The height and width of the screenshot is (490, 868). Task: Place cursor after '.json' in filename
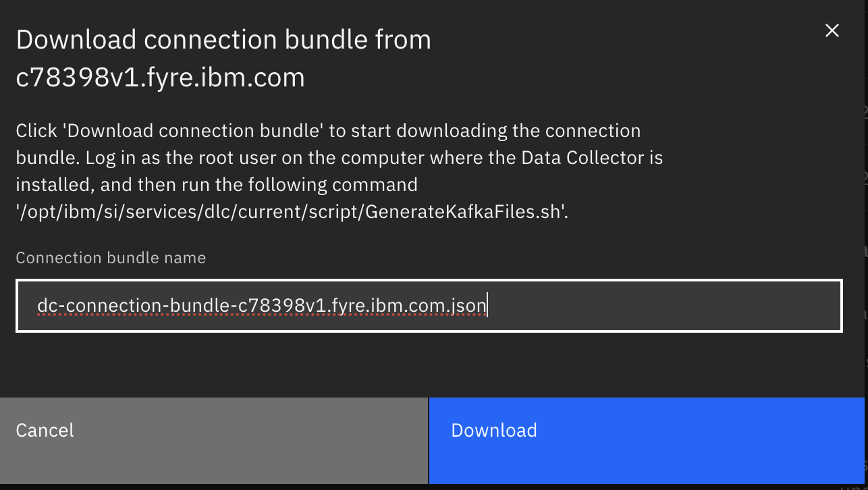coord(487,306)
